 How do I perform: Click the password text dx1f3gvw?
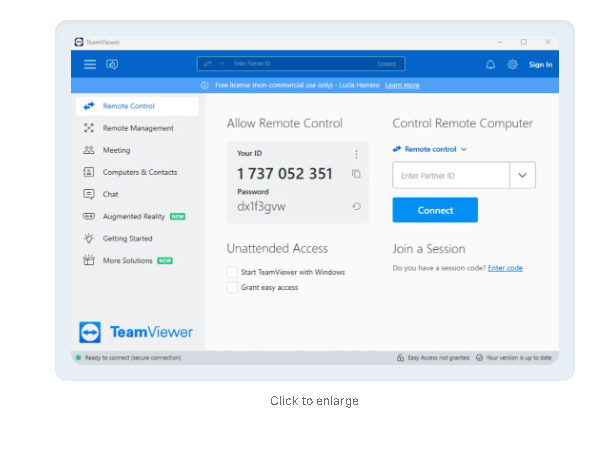coord(261,207)
